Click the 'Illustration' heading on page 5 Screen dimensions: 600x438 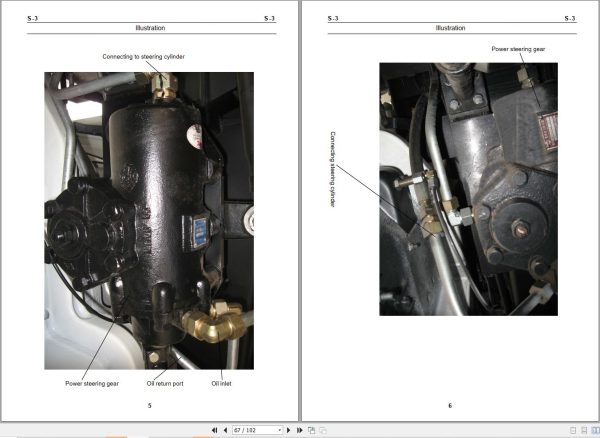click(x=150, y=28)
